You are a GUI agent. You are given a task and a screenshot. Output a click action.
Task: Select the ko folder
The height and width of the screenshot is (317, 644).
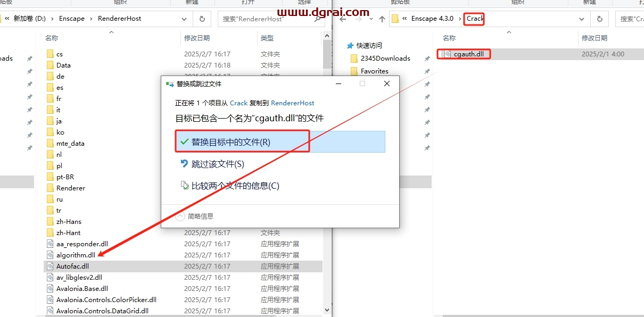(x=60, y=132)
